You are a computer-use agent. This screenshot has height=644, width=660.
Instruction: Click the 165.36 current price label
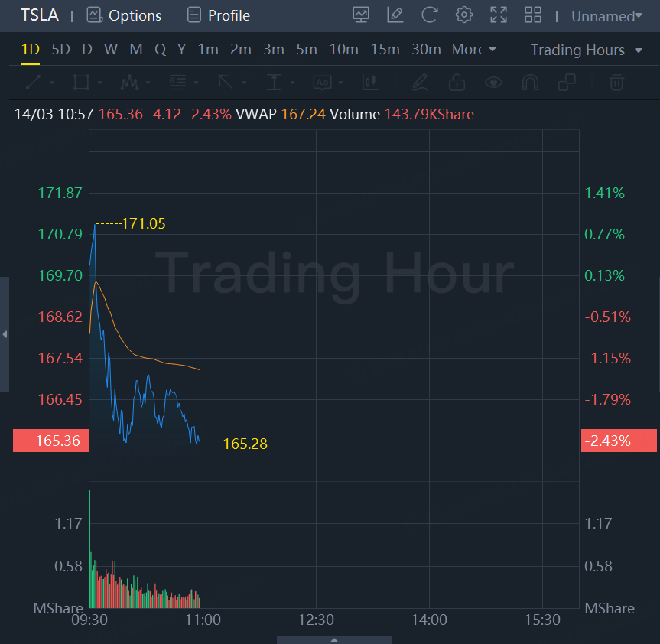(x=51, y=441)
